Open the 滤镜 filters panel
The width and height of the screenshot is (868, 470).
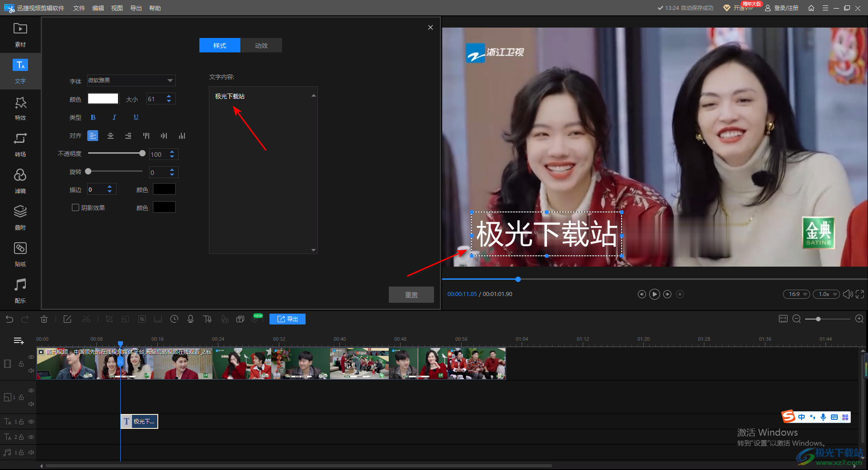[x=20, y=181]
